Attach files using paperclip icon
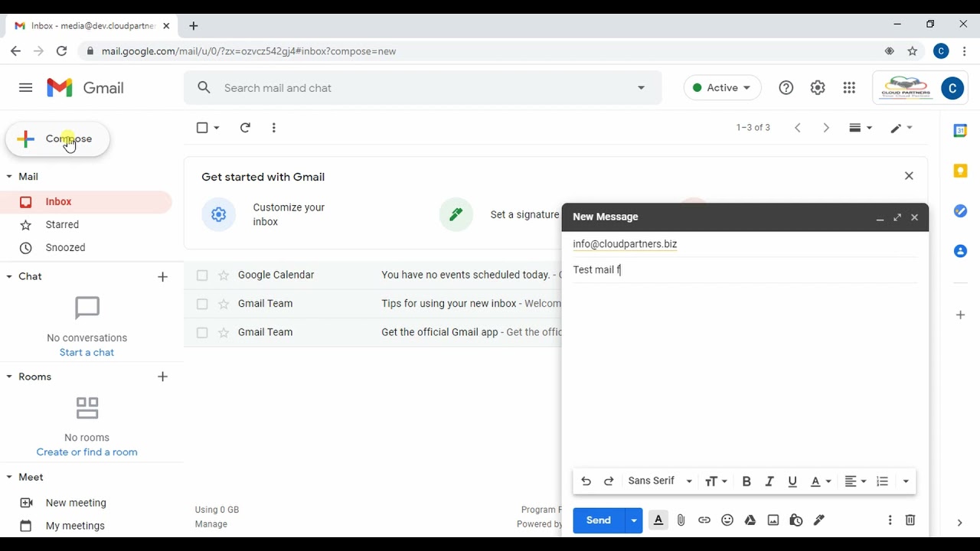This screenshot has width=980, height=551. [x=681, y=520]
